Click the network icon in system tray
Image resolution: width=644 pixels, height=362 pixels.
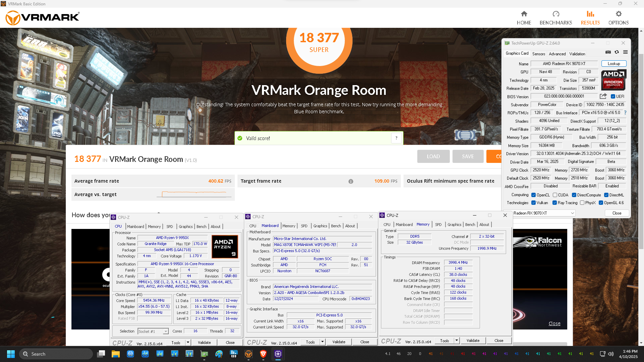pyautogui.click(x=603, y=354)
